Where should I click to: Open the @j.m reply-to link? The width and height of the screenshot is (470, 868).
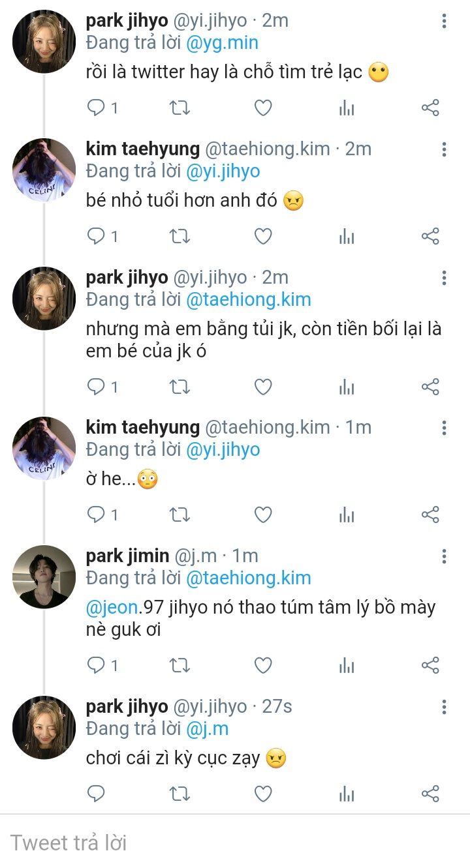208,728
